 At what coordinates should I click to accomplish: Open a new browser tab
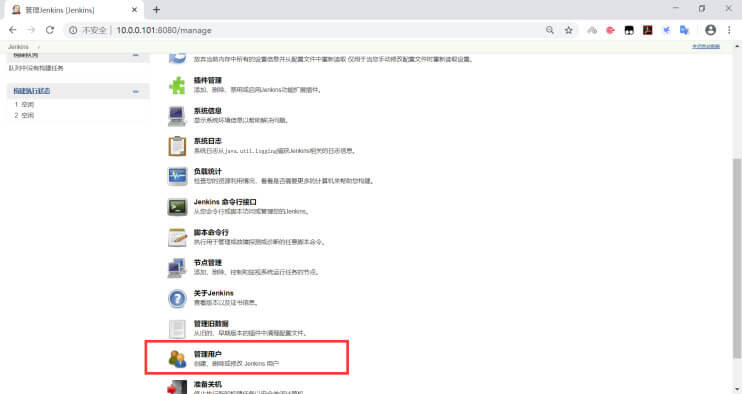pos(156,9)
